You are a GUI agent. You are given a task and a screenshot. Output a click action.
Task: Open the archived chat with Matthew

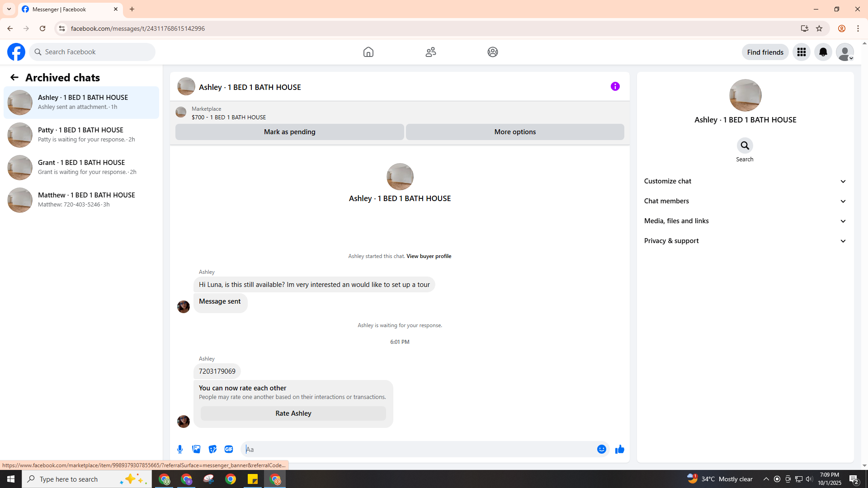tap(81, 200)
